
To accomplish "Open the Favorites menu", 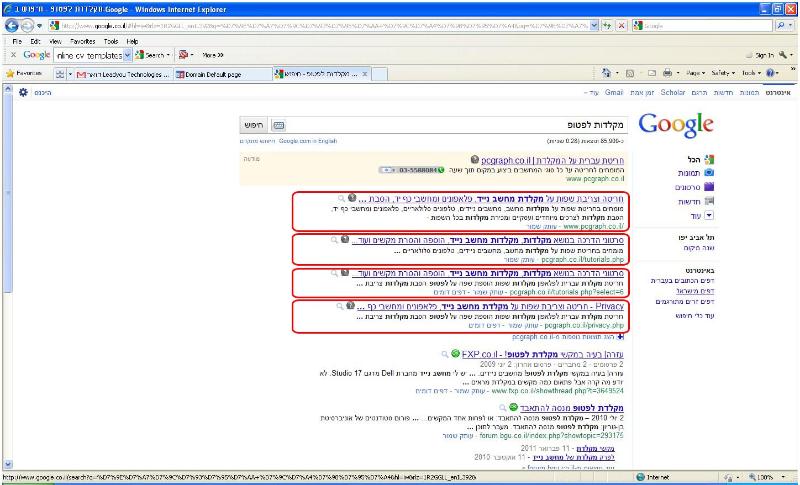I will [x=83, y=41].
